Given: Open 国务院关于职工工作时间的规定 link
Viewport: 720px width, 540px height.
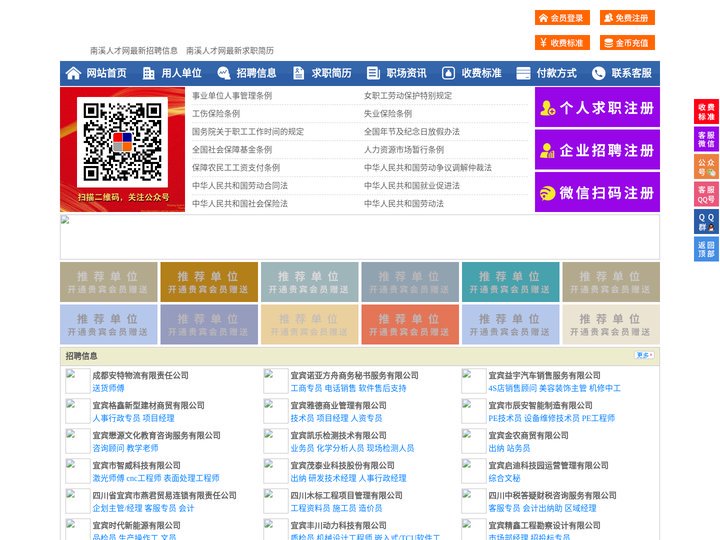Looking at the screenshot, I should click(248, 131).
